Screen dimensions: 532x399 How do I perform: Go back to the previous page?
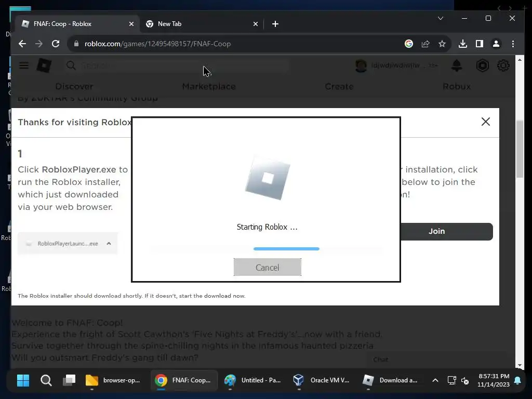pos(22,44)
